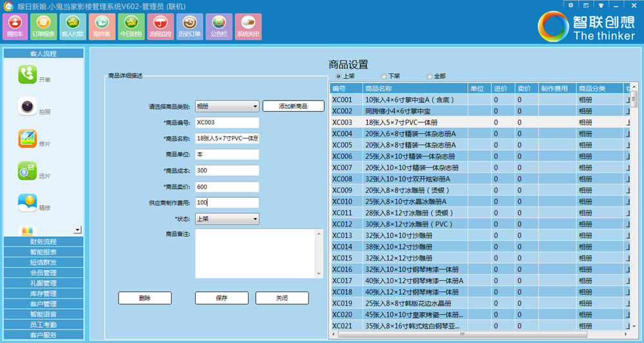
Task: Select the 下架 radio button filter
Action: [x=384, y=77]
